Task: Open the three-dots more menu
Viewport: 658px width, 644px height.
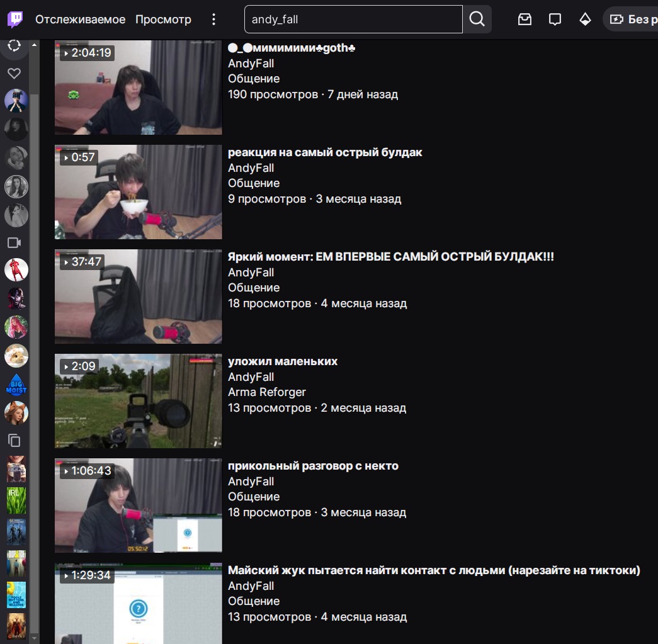Action: [x=213, y=20]
